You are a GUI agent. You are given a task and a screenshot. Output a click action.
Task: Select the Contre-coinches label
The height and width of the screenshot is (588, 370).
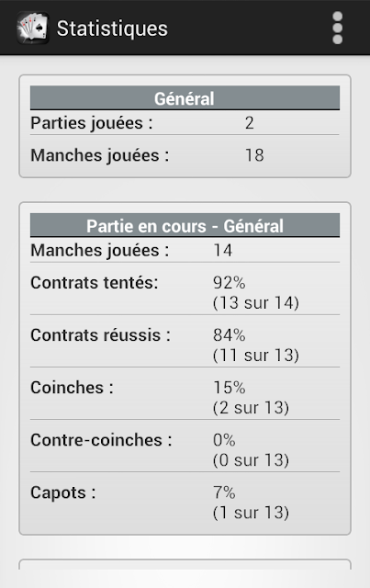(101, 440)
